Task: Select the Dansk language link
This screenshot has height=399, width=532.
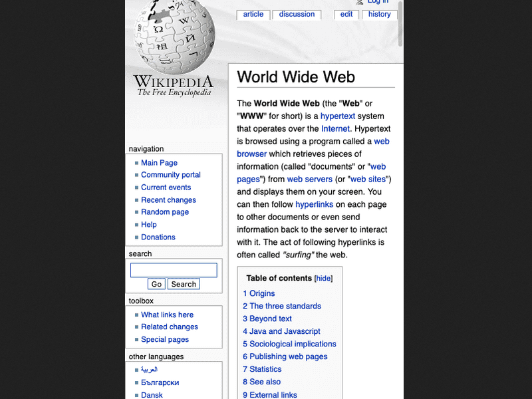Action: (x=152, y=395)
